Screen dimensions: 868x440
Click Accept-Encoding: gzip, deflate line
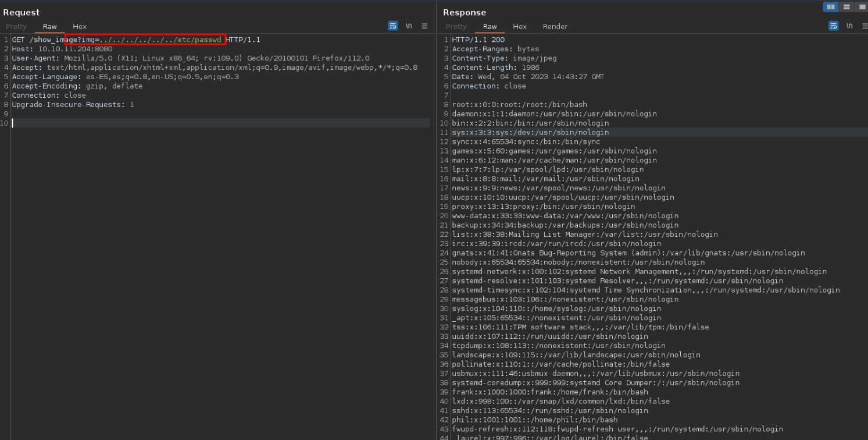coord(77,86)
